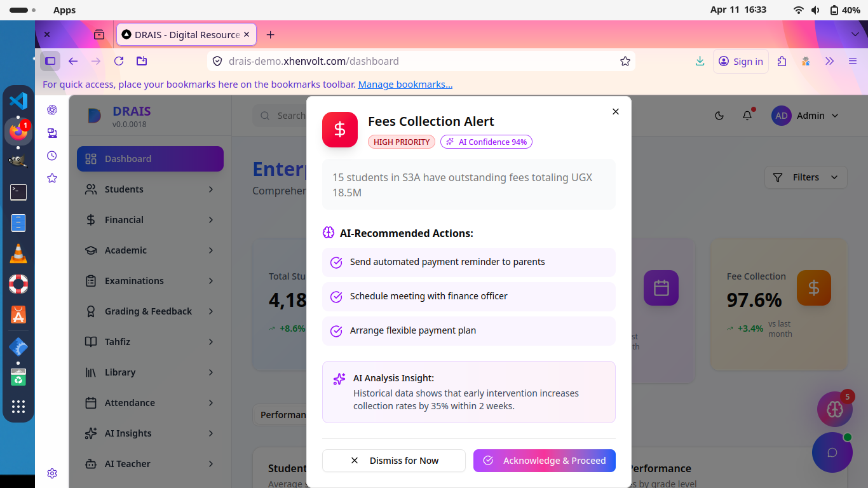Click the AI Confidence 94% badge

[486, 142]
